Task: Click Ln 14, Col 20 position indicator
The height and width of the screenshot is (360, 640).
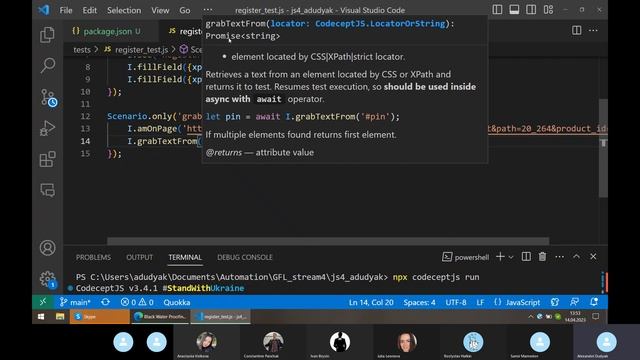Action: [x=371, y=302]
